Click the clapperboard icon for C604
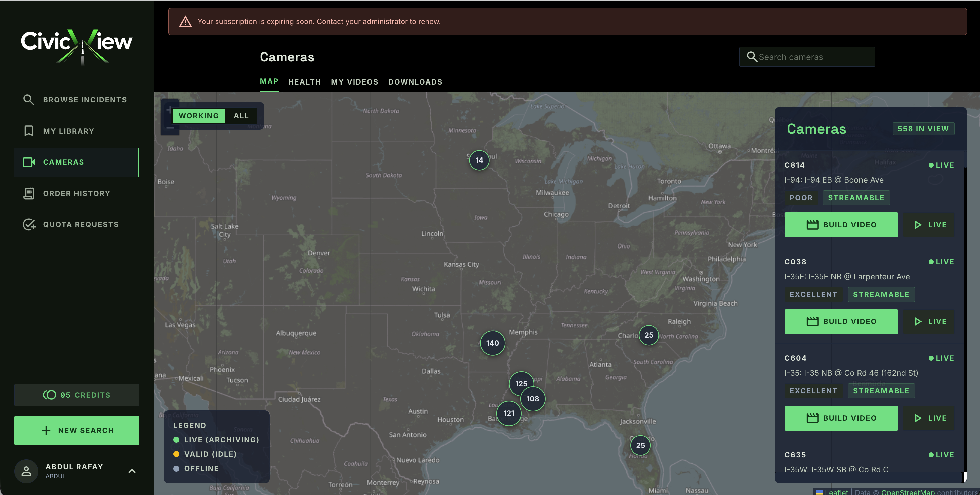Viewport: 980px width, 495px height. click(812, 418)
